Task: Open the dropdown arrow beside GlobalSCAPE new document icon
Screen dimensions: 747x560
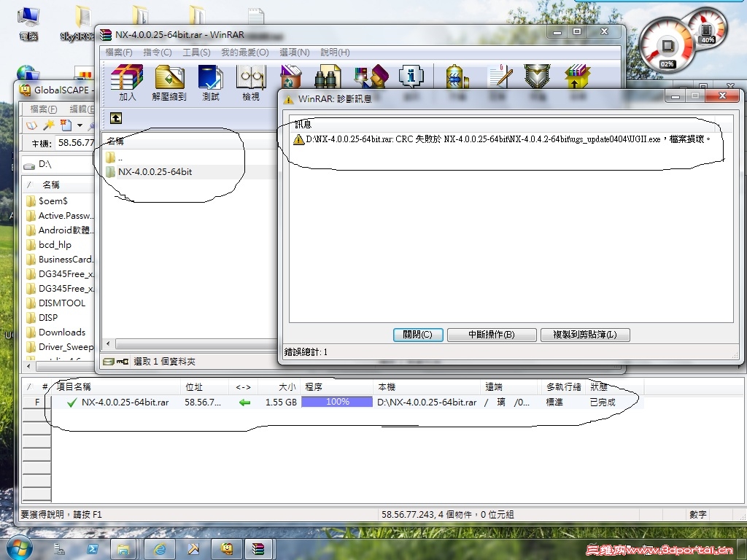Action: pyautogui.click(x=80, y=125)
